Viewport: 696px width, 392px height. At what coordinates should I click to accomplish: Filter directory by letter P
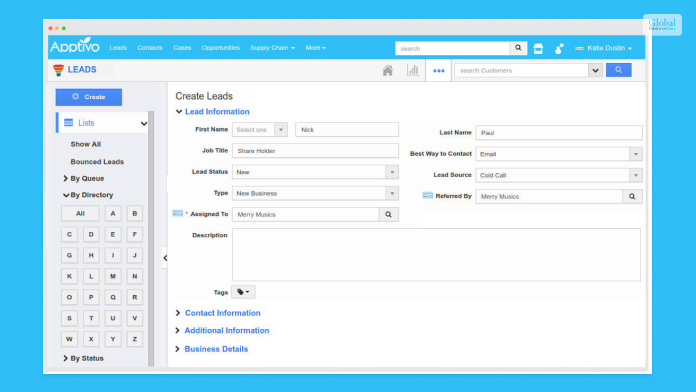pos(91,297)
